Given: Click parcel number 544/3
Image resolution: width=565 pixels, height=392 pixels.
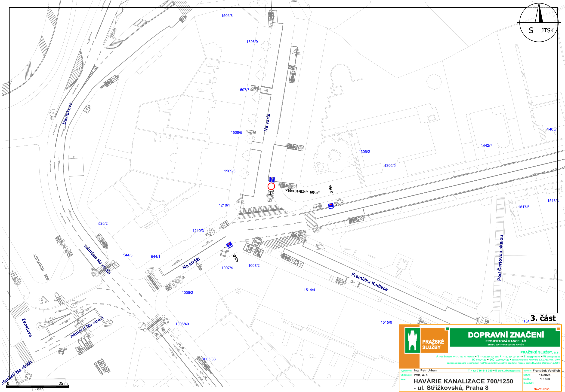Looking at the screenshot, I should [x=128, y=255].
